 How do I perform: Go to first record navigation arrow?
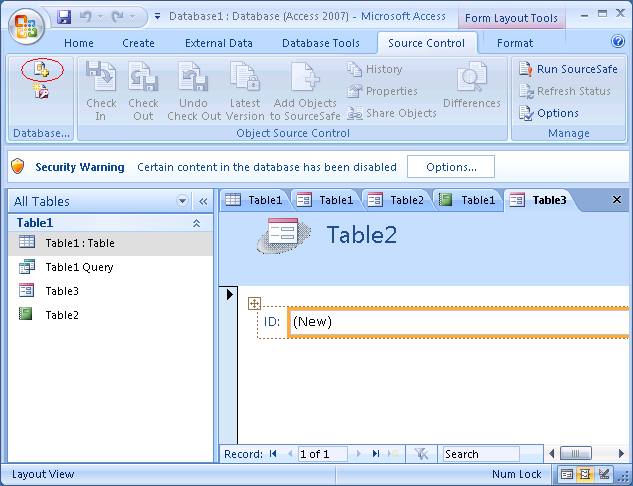point(273,454)
